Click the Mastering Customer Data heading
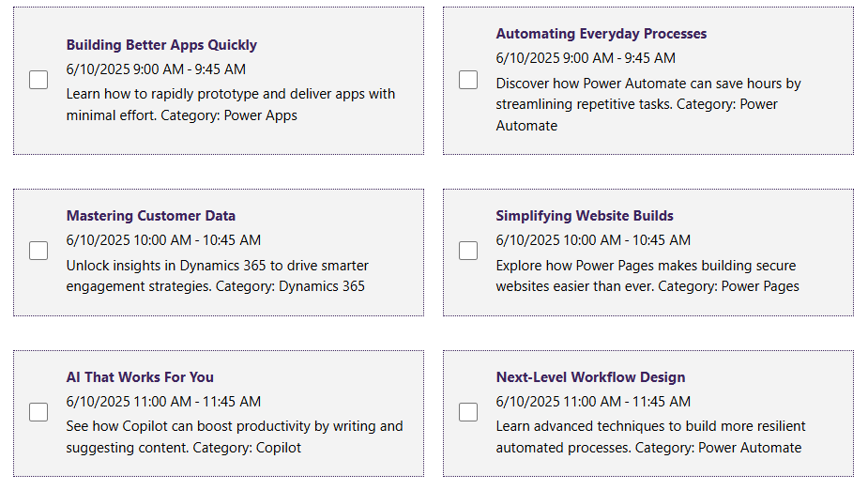 151,216
